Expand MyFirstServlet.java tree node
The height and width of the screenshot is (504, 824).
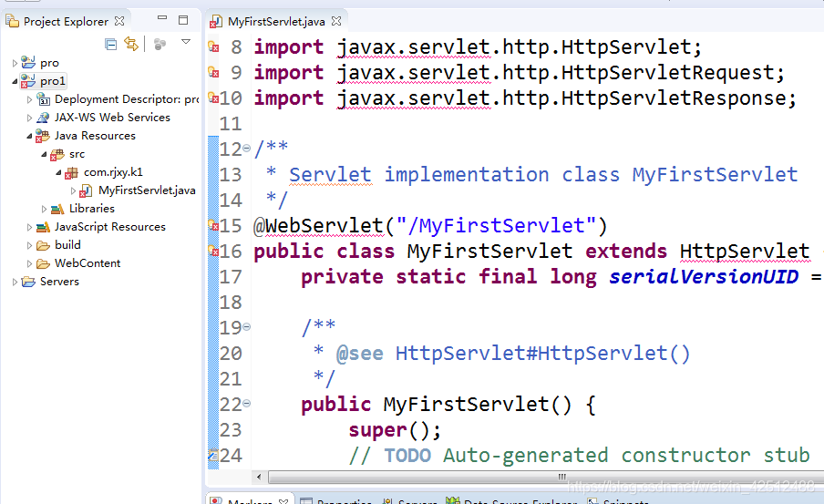coord(74,190)
